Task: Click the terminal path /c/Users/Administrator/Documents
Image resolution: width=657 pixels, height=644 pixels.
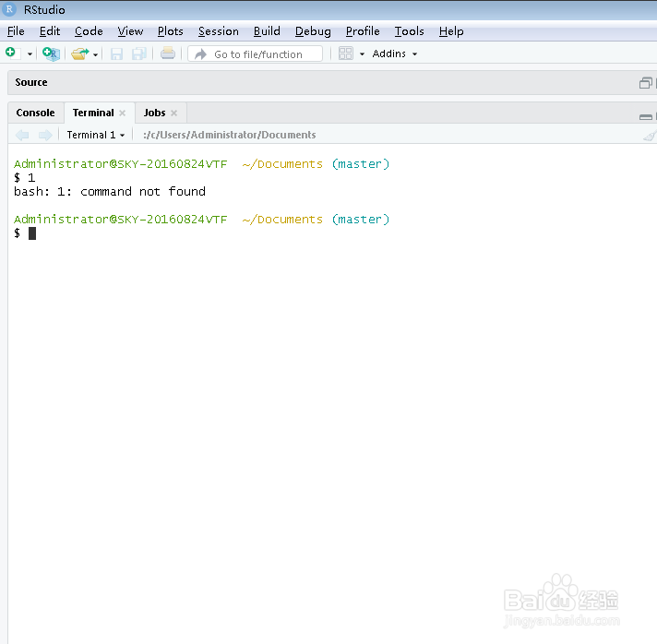Action: pyautogui.click(x=230, y=135)
